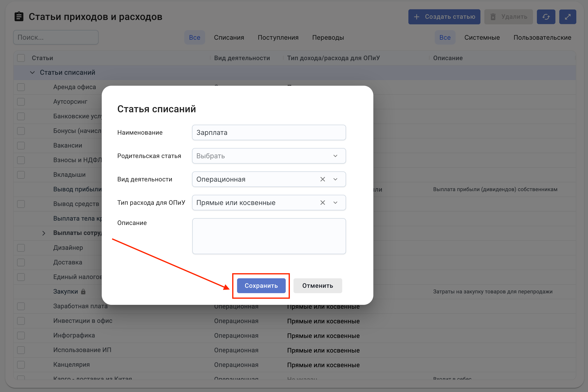Click the plus icon on Создать статью
This screenshot has width=588, height=392.
416,17
